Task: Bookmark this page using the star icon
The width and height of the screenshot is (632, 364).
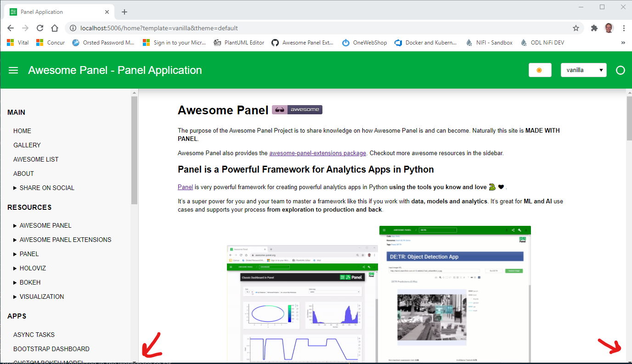Action: [x=576, y=28]
